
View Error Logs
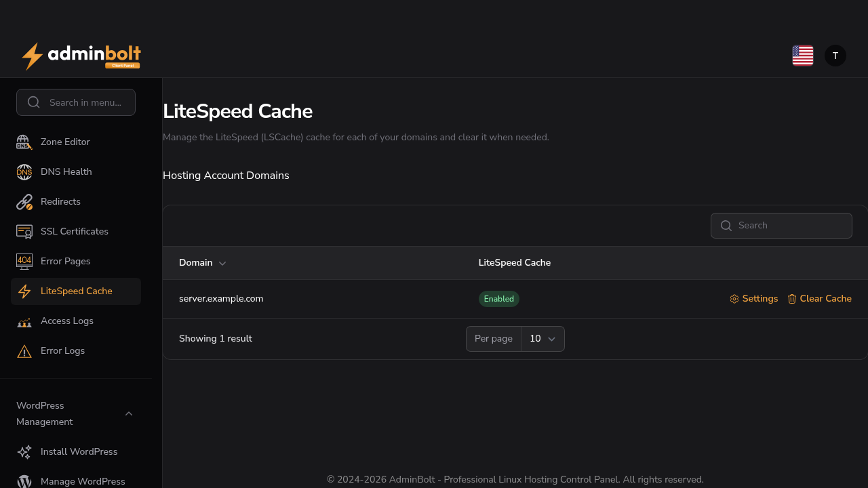point(76,351)
